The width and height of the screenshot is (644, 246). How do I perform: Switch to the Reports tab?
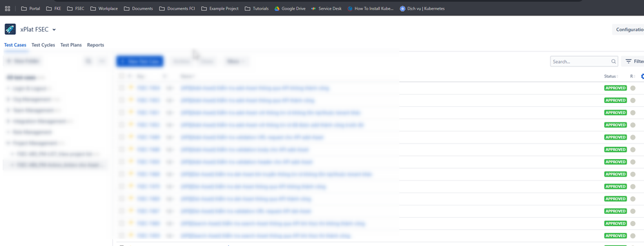pos(95,45)
